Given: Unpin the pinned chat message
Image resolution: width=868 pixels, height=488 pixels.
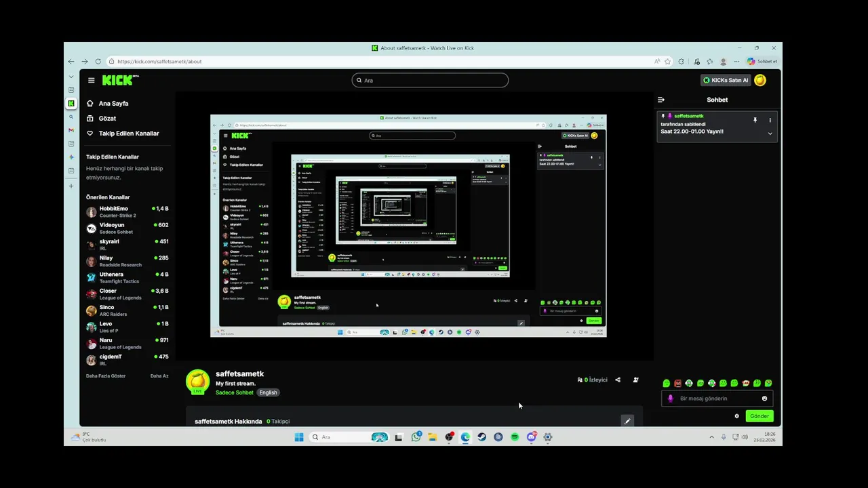Looking at the screenshot, I should [755, 120].
